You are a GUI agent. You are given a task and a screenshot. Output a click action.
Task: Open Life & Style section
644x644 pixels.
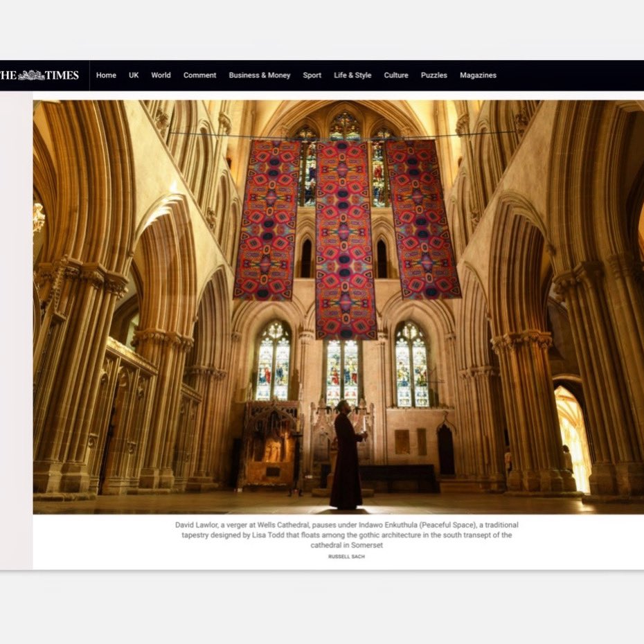click(x=352, y=75)
